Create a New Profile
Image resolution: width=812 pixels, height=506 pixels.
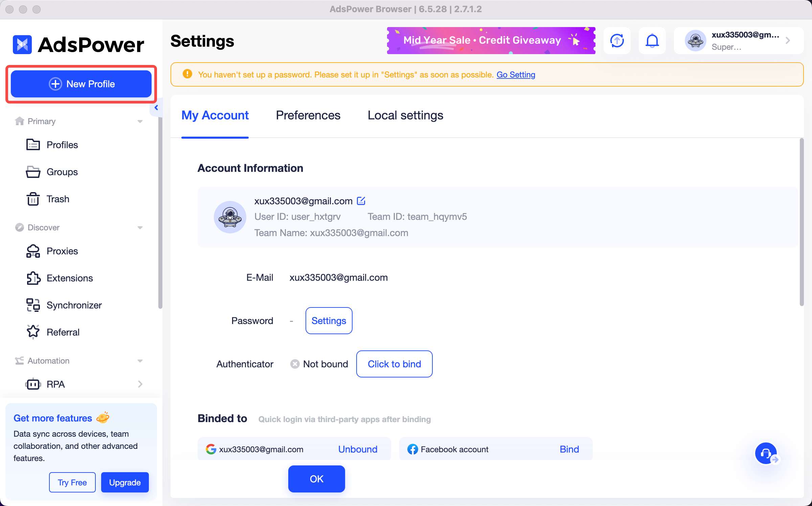point(81,84)
